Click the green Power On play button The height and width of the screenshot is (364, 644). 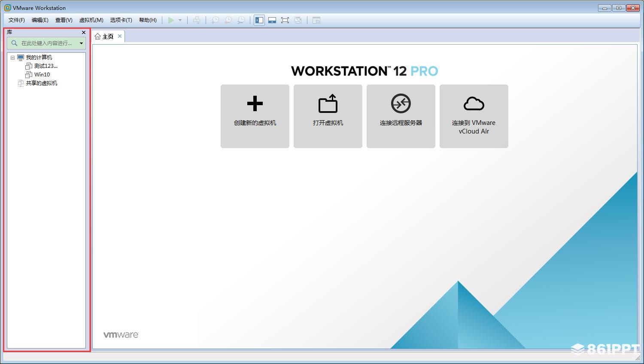[171, 20]
